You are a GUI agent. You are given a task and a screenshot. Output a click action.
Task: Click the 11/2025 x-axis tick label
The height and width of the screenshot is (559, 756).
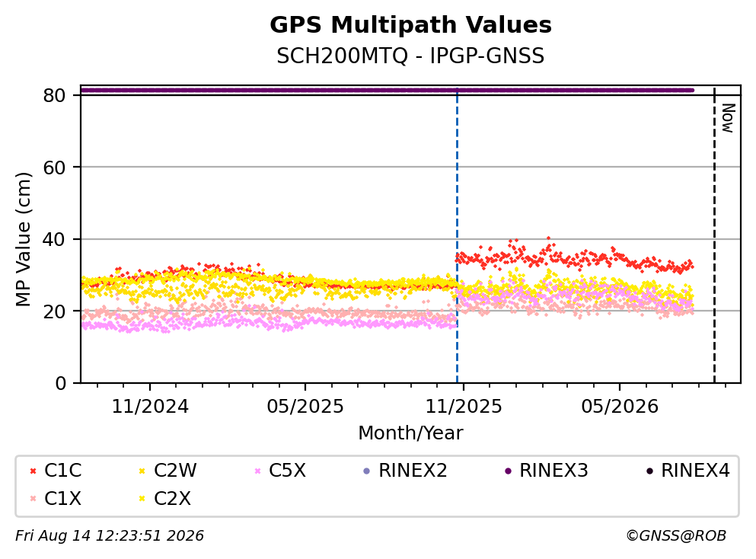[x=464, y=407]
